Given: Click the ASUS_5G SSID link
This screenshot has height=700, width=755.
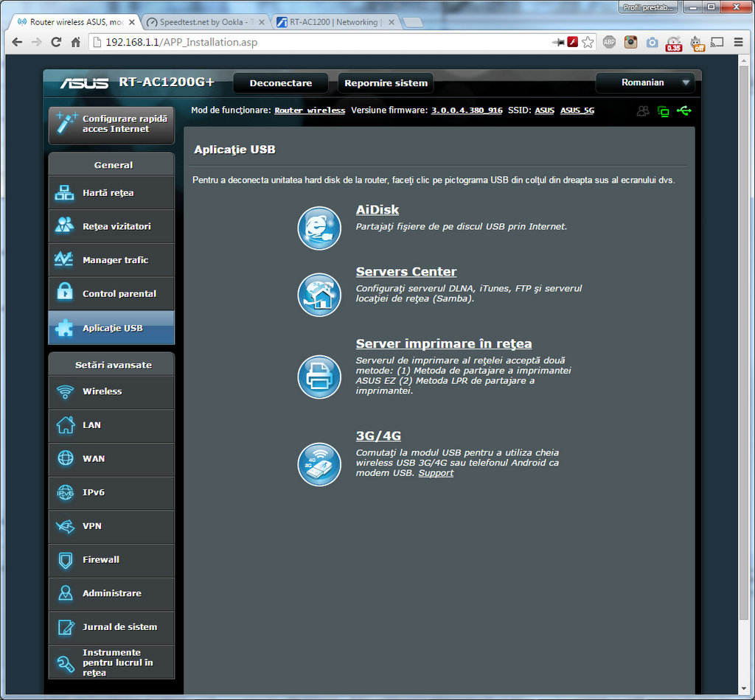Looking at the screenshot, I should point(577,111).
